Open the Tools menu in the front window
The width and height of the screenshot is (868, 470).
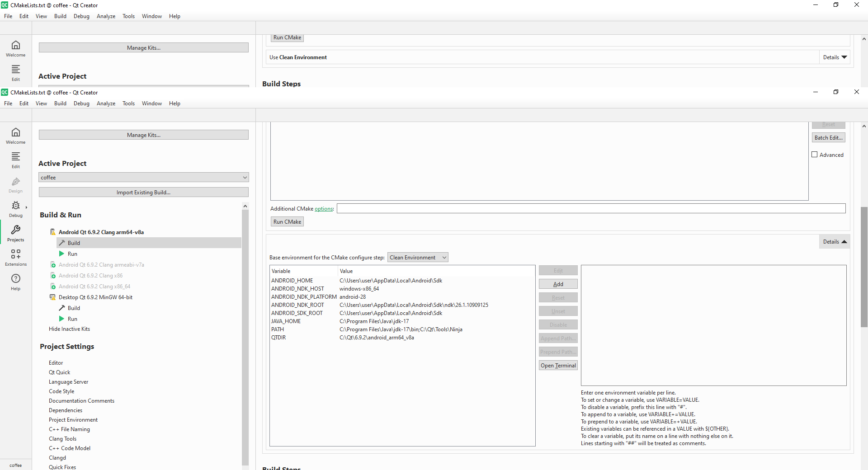tap(128, 103)
